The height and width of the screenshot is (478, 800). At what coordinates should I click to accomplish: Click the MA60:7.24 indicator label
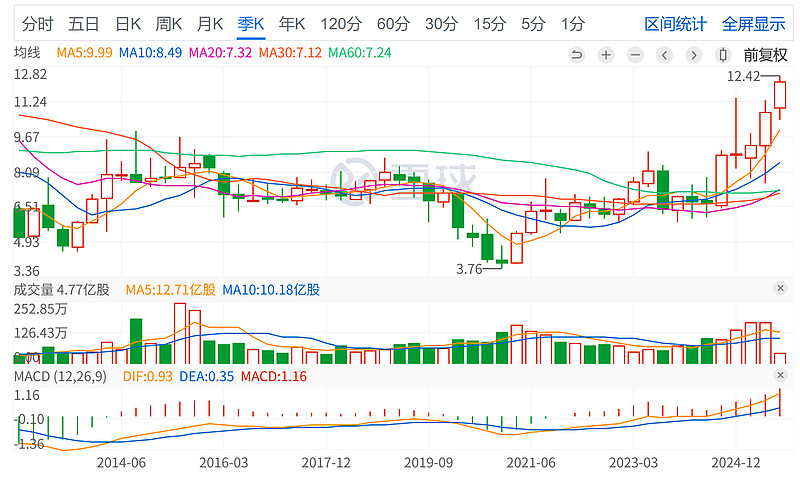pyautogui.click(x=360, y=53)
